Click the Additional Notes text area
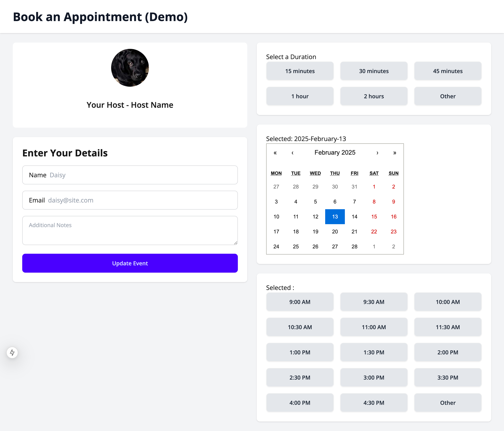Image resolution: width=504 pixels, height=431 pixels. coord(130,230)
